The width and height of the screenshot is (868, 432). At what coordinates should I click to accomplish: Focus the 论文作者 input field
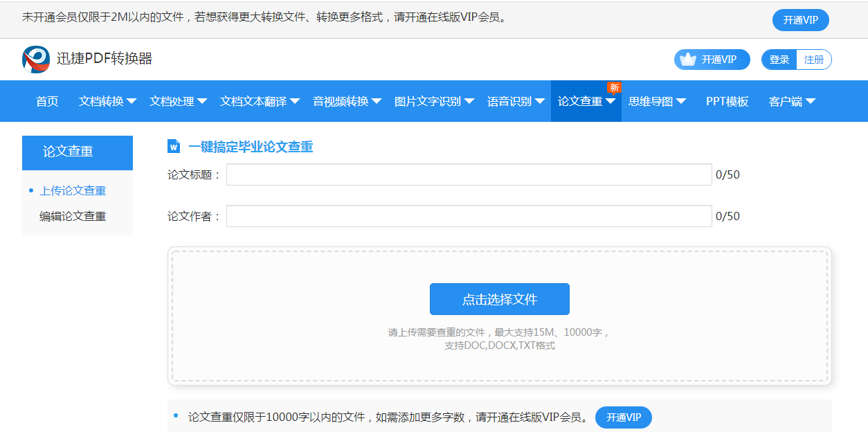tap(469, 216)
